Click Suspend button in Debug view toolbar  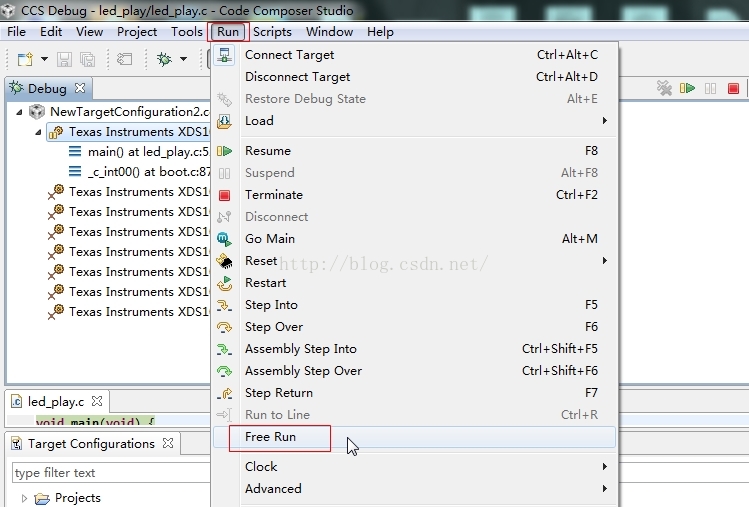[710, 88]
